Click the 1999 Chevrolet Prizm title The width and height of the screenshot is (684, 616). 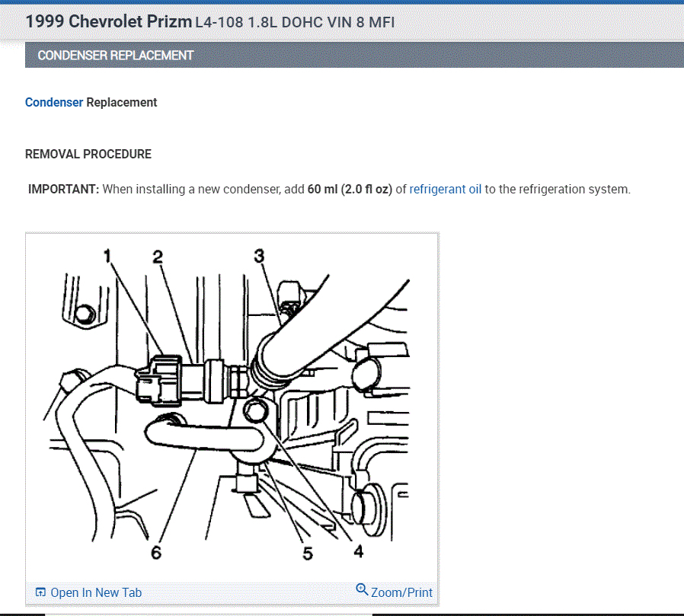(109, 21)
